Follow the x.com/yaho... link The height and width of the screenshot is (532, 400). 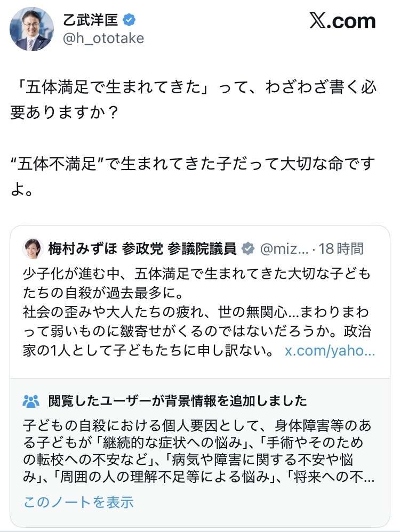[330, 351]
